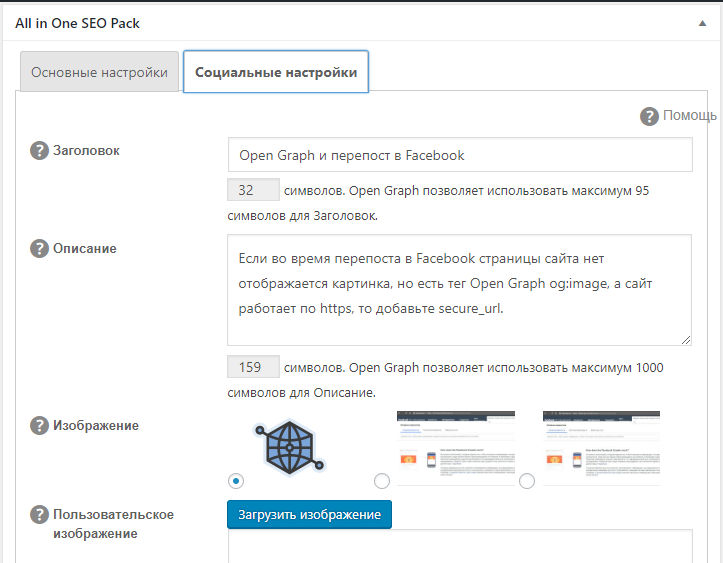Click inside the Описание description textarea
Image resolution: width=723 pixels, height=563 pixels.
pos(459,290)
